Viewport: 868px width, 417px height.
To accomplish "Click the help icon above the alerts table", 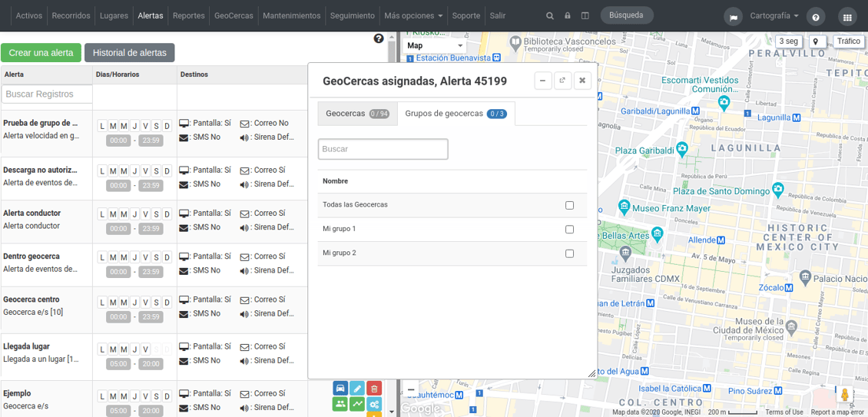I will point(379,38).
